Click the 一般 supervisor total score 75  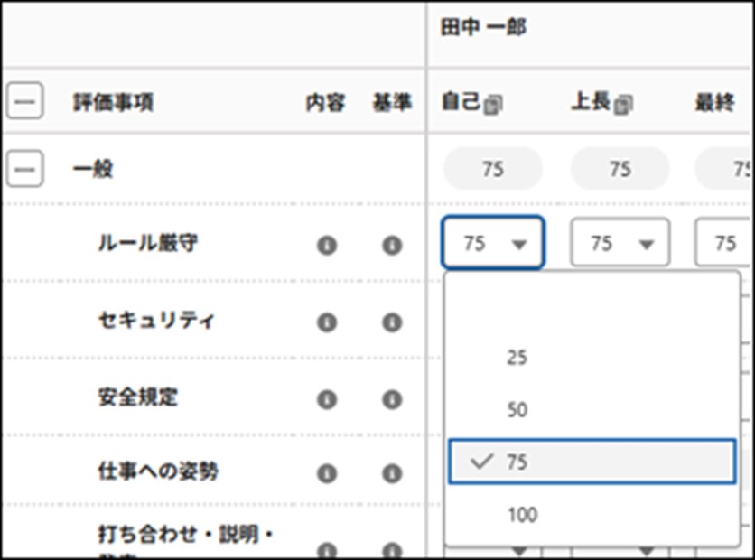[620, 169]
